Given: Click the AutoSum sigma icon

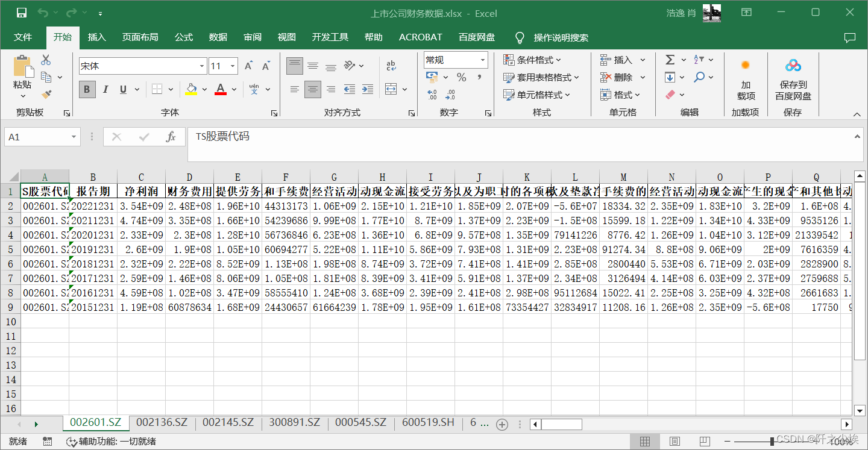Looking at the screenshot, I should (670, 60).
